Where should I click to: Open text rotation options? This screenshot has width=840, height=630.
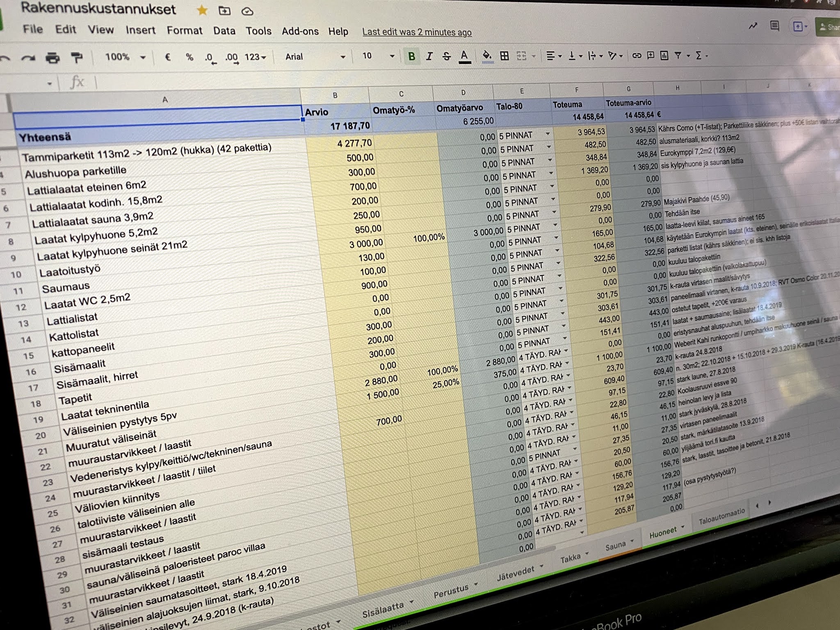click(x=615, y=55)
